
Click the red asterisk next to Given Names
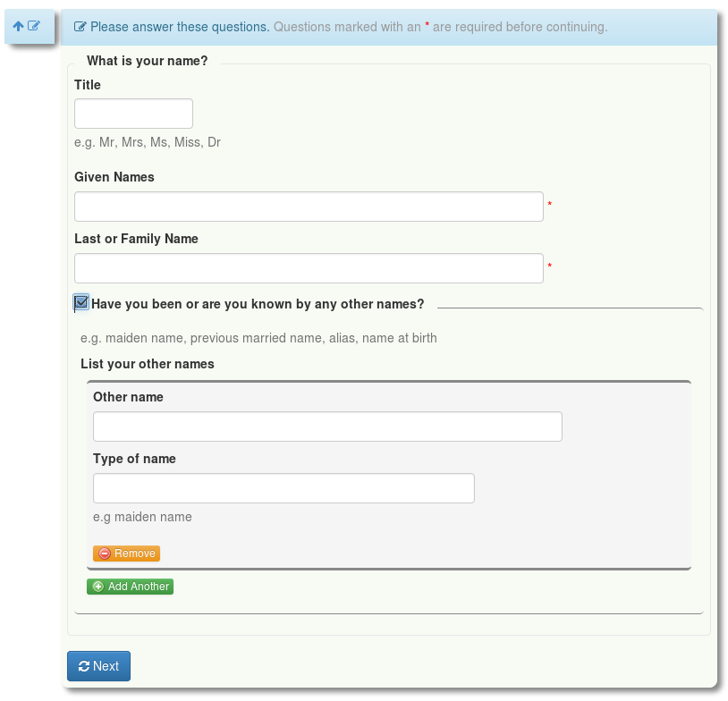[550, 204]
